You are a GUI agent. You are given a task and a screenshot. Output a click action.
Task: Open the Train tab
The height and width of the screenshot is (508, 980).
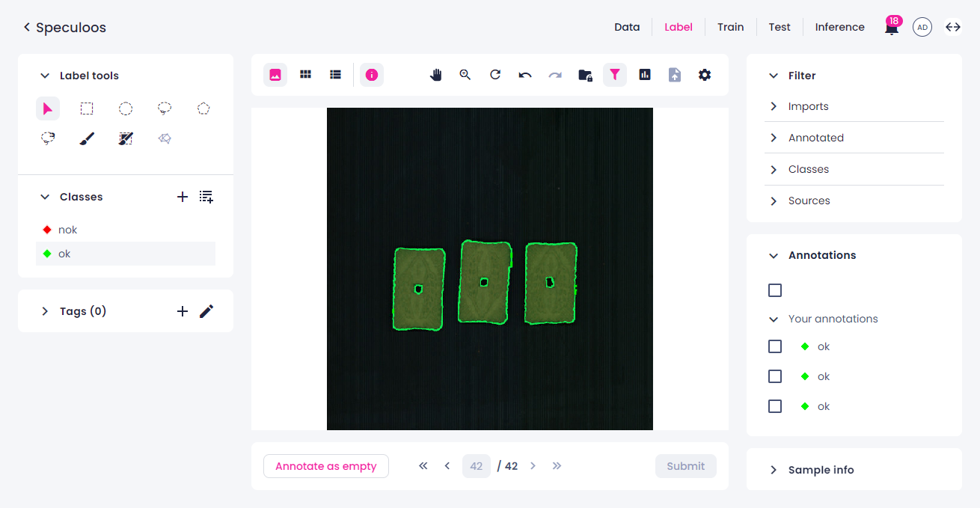[731, 27]
